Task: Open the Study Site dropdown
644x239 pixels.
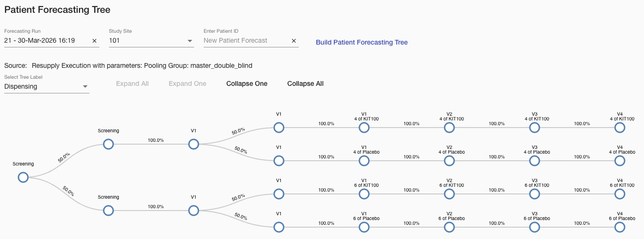Action: 189,41
